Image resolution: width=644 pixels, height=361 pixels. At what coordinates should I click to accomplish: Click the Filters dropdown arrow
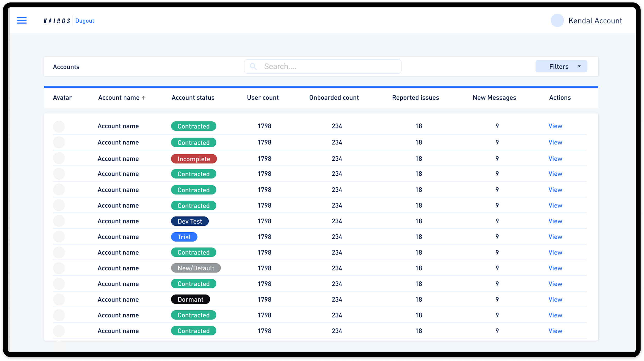579,67
